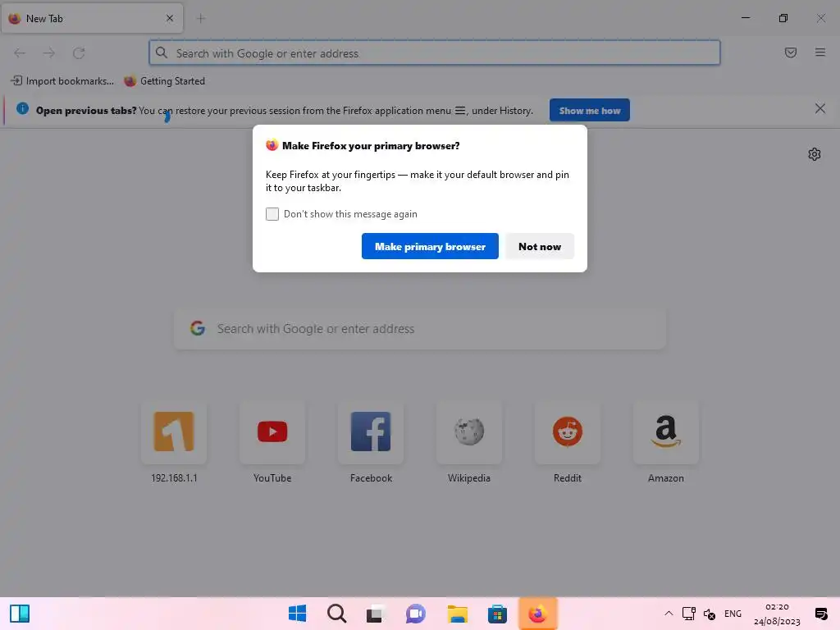The height and width of the screenshot is (630, 840).
Task: Click the Firefox taskbar icon
Action: pos(537,614)
